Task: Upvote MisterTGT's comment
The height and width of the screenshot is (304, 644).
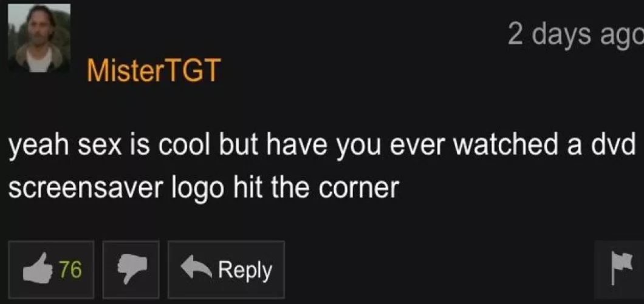Action: click(x=52, y=269)
